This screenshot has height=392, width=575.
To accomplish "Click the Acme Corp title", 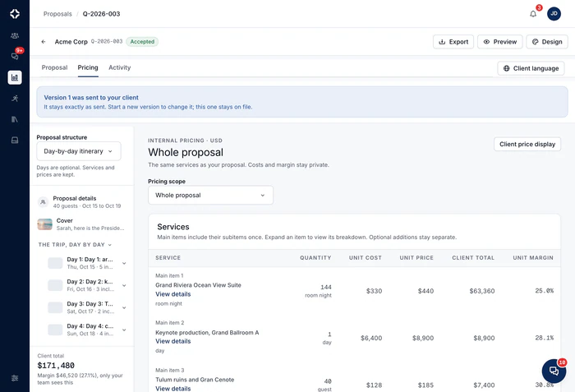I will point(71,42).
